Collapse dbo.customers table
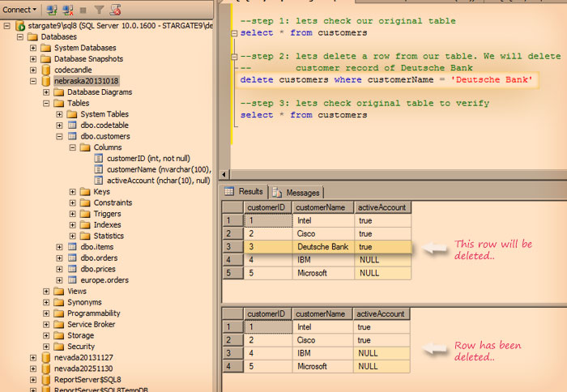 pyautogui.click(x=59, y=136)
